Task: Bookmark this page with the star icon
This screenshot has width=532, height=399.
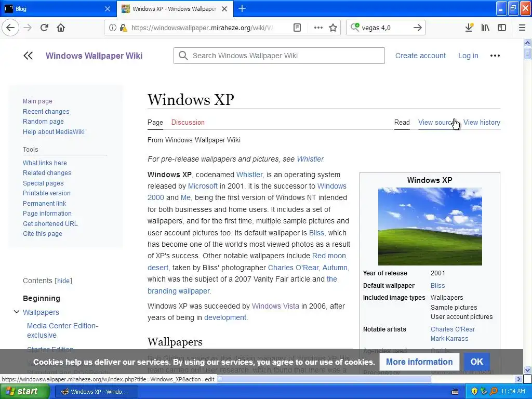Action: pos(333,28)
